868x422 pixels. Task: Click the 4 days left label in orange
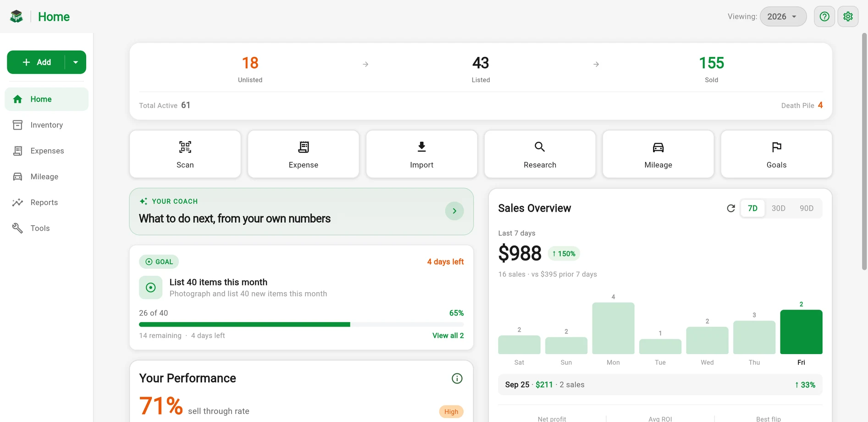[445, 261]
